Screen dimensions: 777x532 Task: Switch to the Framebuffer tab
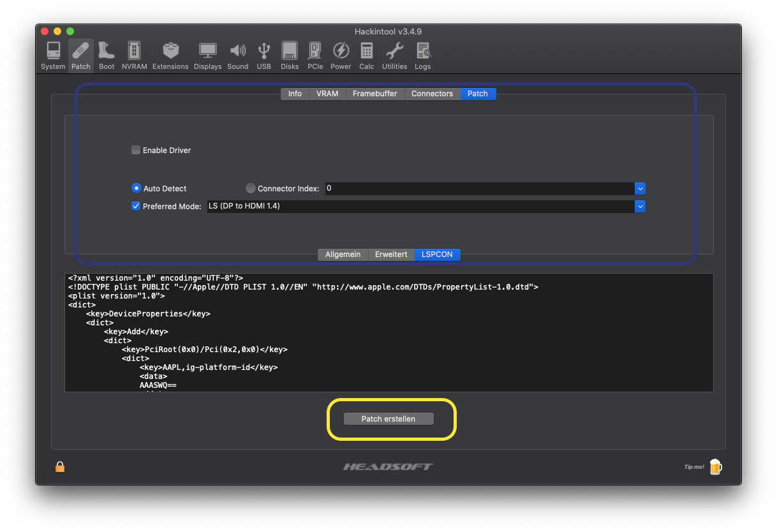(x=375, y=94)
